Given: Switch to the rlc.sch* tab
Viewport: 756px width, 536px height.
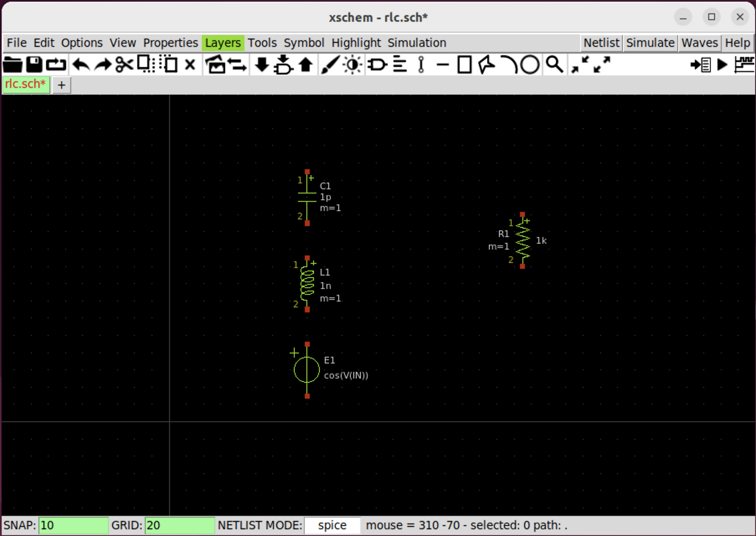Looking at the screenshot, I should click(x=26, y=85).
